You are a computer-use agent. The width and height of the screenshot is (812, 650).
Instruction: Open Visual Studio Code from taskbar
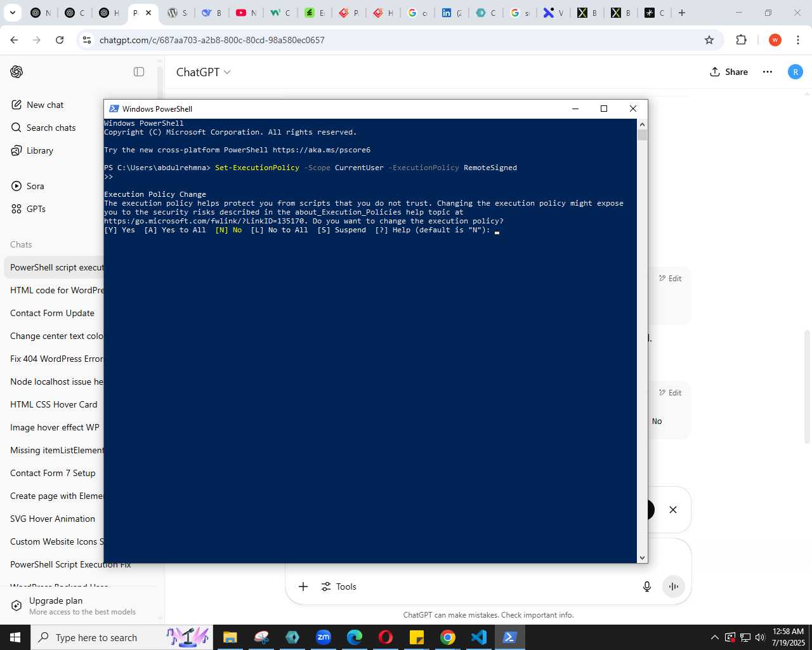click(479, 637)
